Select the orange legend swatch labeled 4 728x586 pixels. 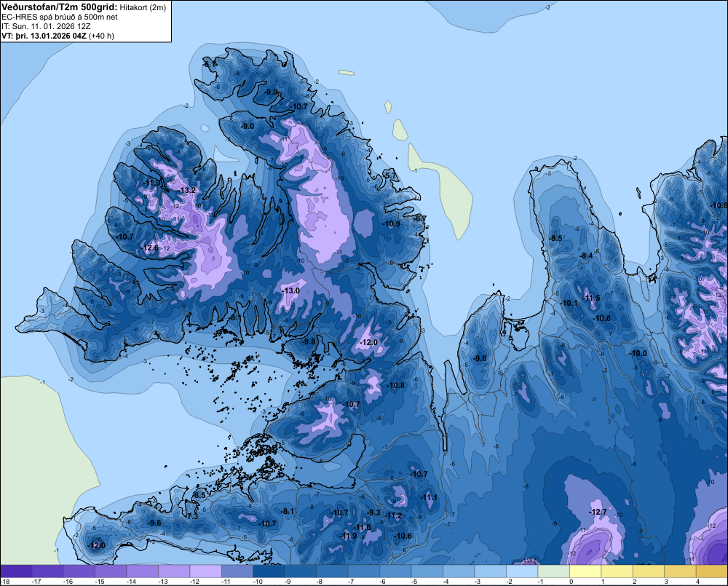(x=711, y=571)
